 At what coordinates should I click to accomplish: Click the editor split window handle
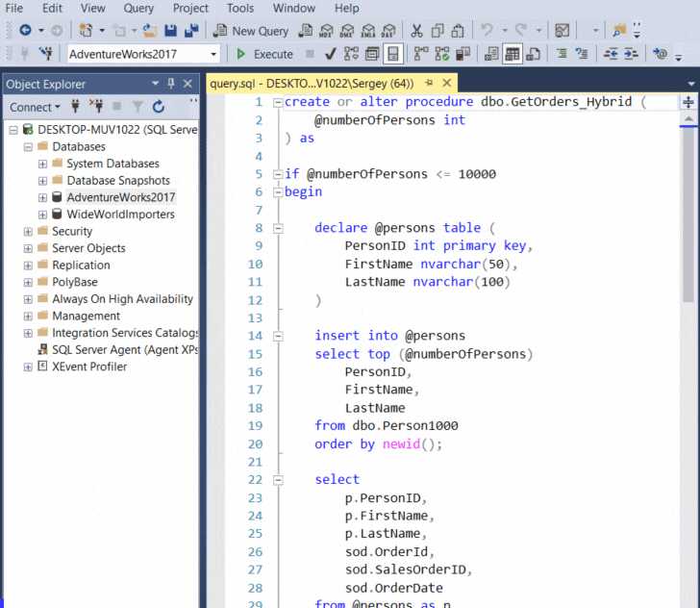click(688, 102)
